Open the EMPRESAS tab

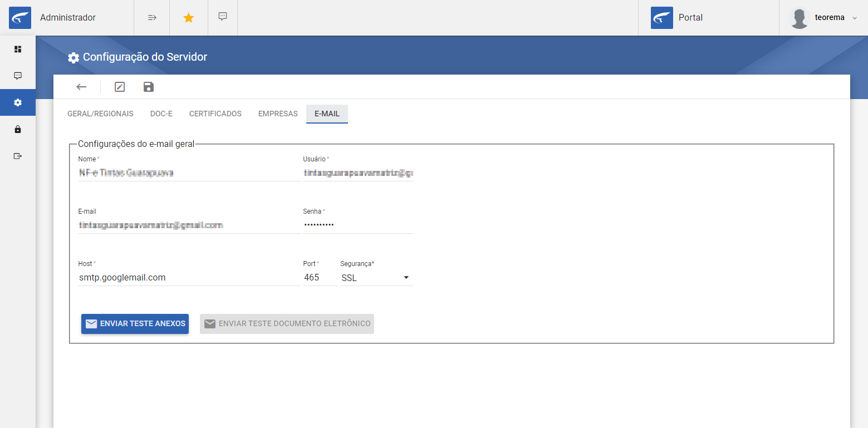click(x=278, y=114)
